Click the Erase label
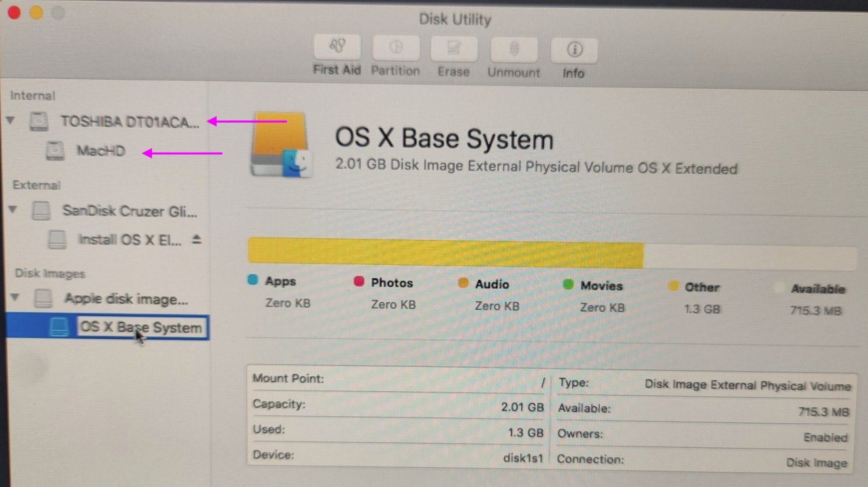Screen dimensions: 868x487 click(x=454, y=72)
